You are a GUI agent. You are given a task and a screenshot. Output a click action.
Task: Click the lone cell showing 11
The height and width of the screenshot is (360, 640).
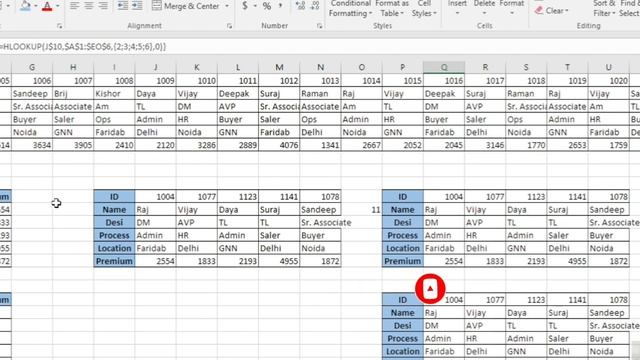[x=362, y=210]
